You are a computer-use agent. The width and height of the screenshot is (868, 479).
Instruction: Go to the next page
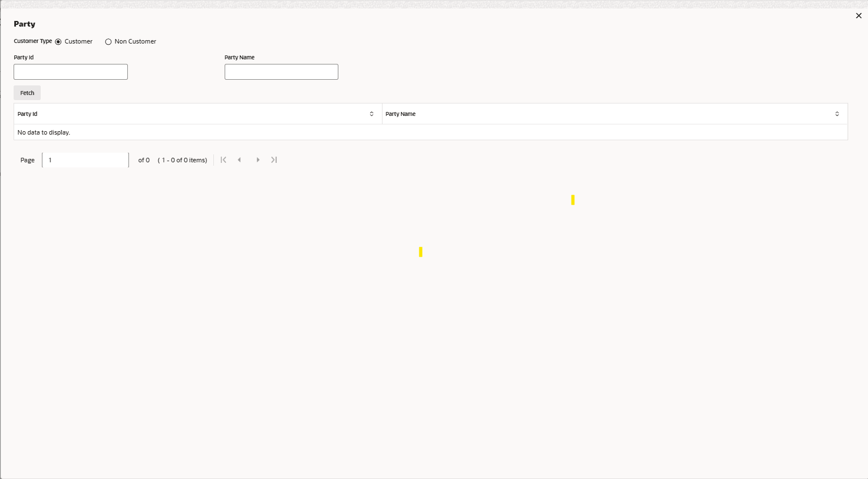258,160
